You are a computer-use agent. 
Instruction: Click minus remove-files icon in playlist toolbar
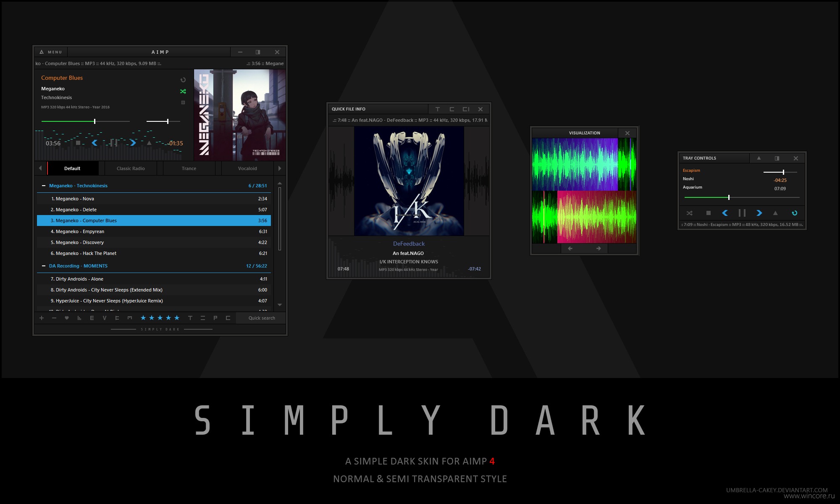(54, 318)
